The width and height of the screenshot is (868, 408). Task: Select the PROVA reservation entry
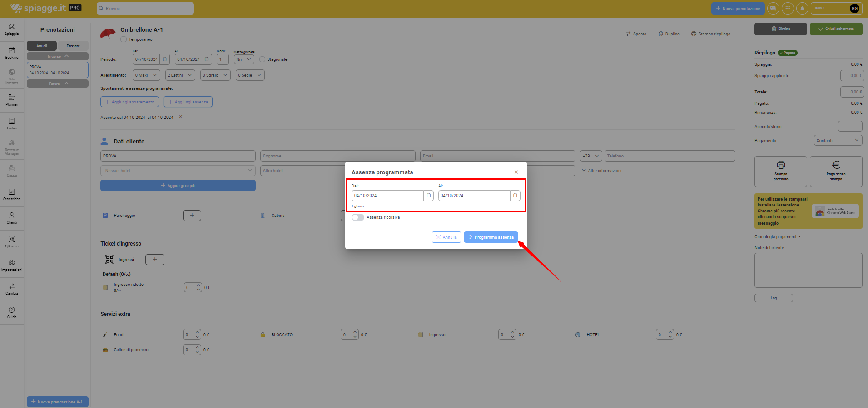click(x=58, y=70)
